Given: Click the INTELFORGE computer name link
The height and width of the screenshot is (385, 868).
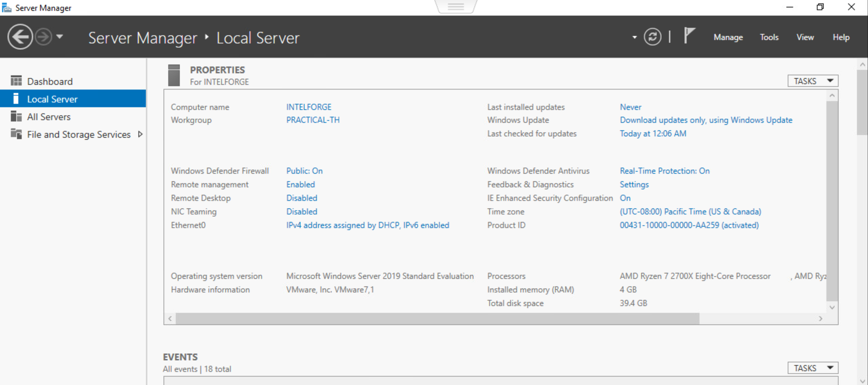Looking at the screenshot, I should tap(308, 107).
